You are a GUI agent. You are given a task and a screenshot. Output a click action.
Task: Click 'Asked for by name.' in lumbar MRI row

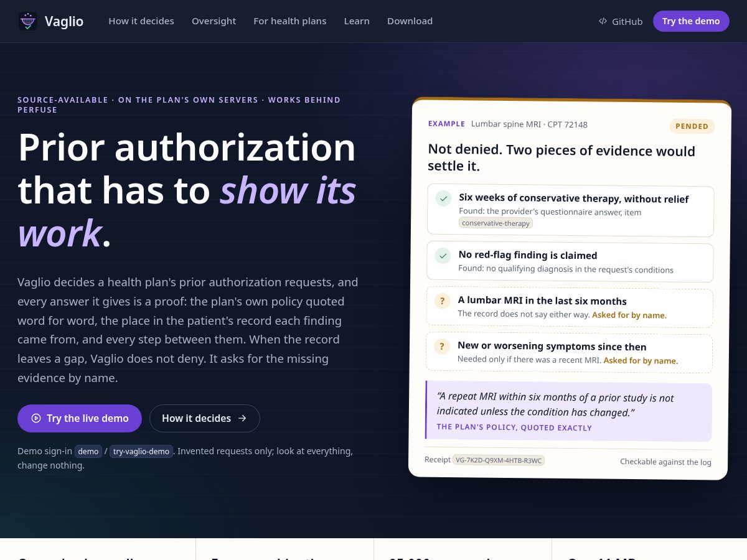click(629, 315)
